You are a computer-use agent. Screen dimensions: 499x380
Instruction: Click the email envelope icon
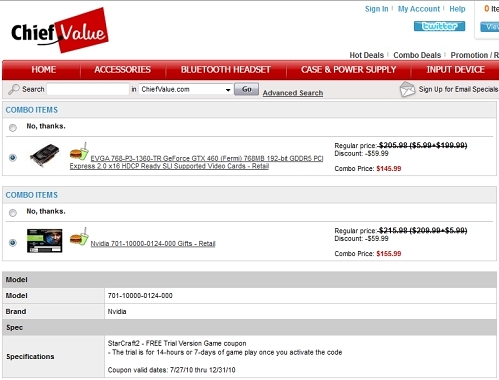point(407,89)
